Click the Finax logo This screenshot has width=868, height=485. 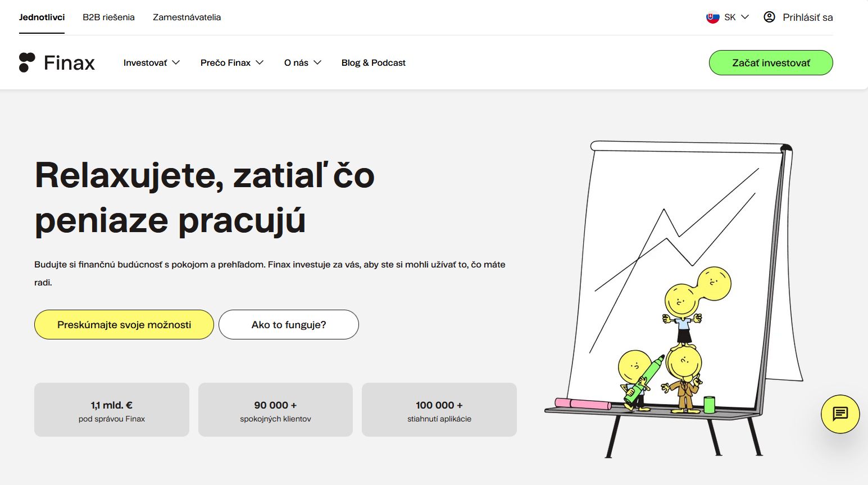[57, 63]
